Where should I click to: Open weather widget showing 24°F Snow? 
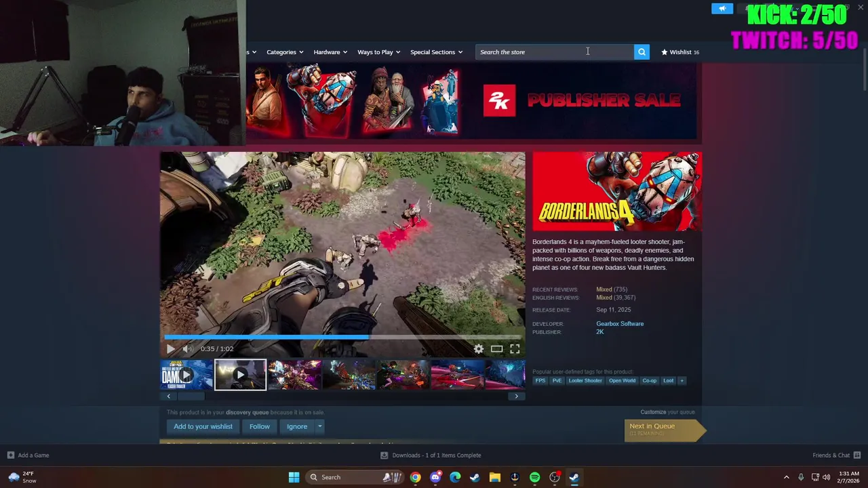[x=22, y=477]
